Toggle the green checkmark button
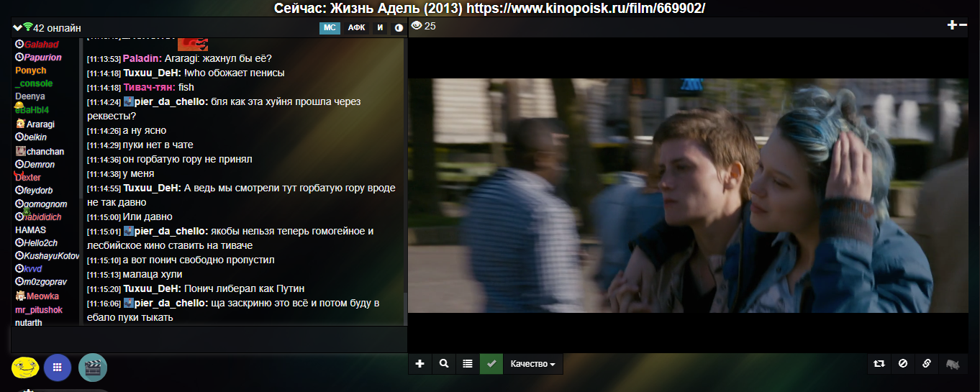 pos(491,364)
